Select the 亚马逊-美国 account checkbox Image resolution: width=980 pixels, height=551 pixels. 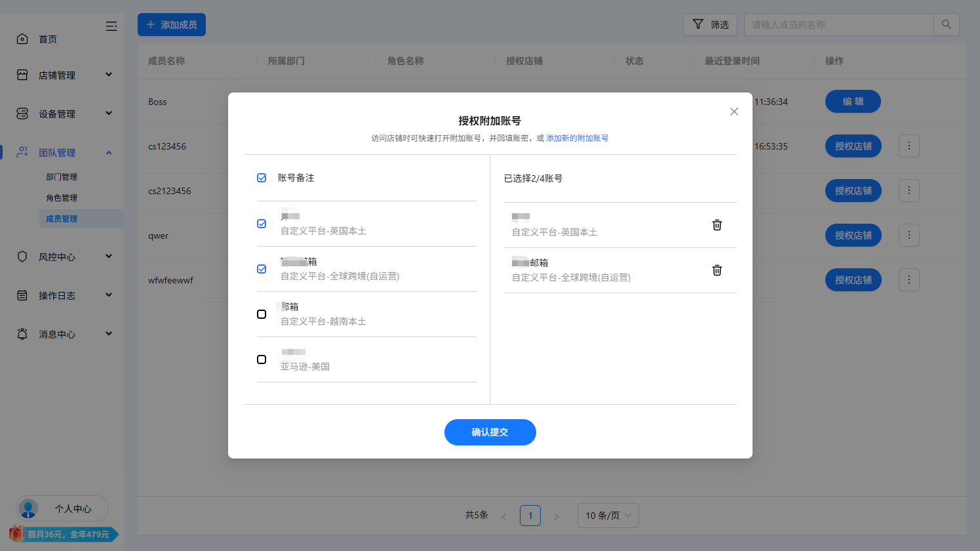262,359
